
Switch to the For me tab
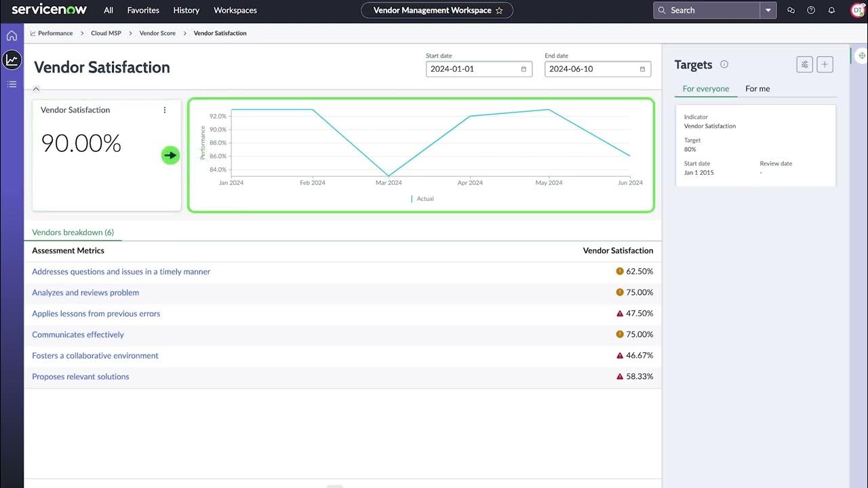point(757,88)
